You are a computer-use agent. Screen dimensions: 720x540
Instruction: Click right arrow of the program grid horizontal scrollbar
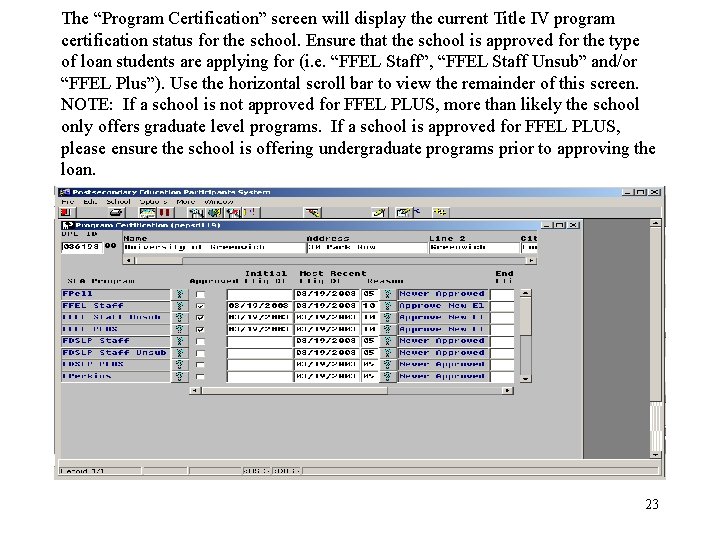click(x=508, y=391)
